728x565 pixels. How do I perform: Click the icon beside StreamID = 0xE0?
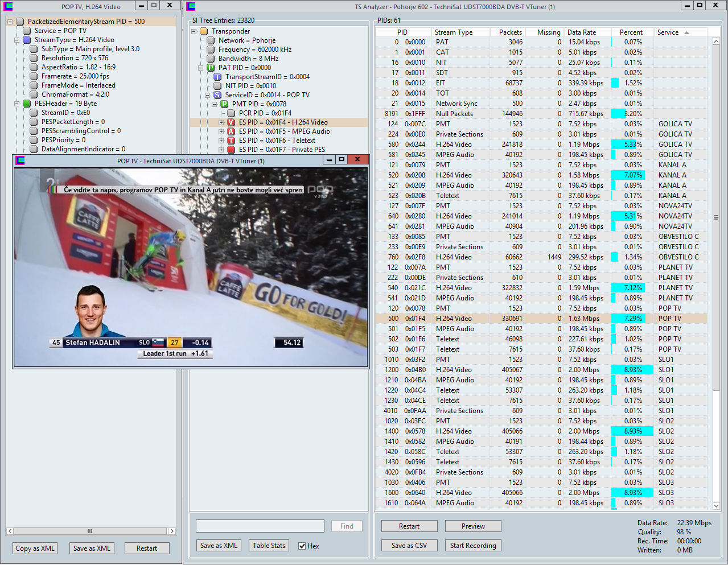tap(34, 113)
